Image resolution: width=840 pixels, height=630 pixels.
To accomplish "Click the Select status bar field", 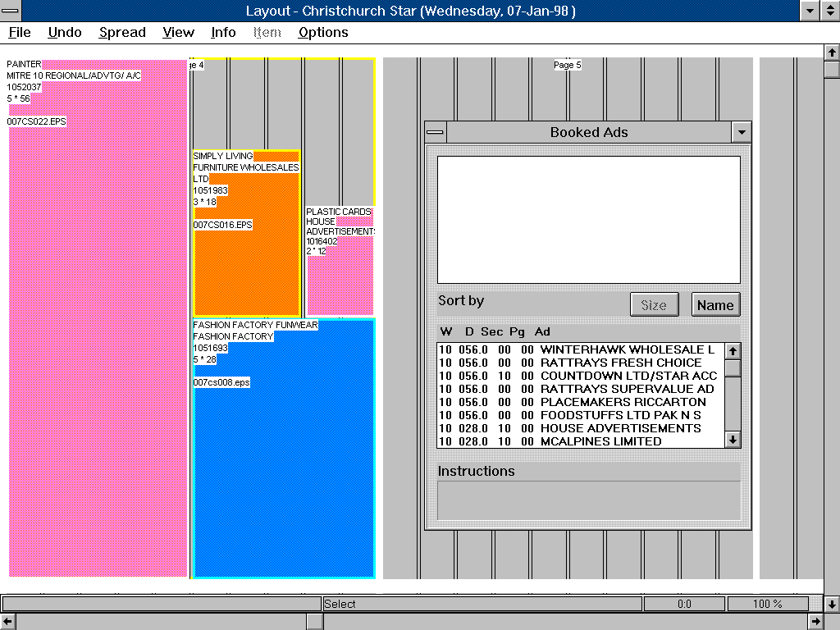I will (x=482, y=604).
